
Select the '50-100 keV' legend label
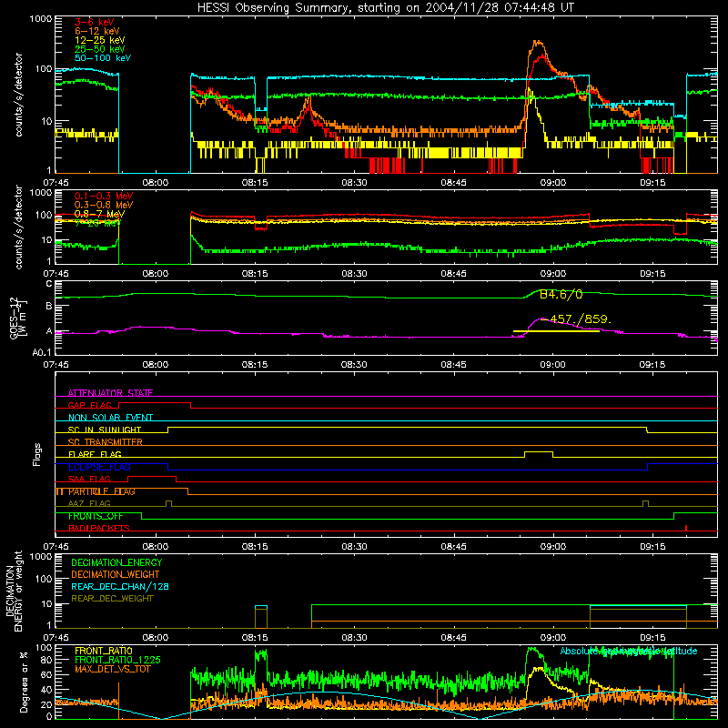[103, 58]
